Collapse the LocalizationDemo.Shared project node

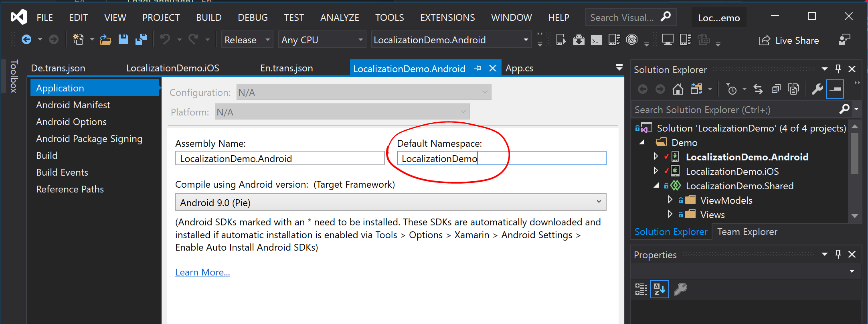656,185
